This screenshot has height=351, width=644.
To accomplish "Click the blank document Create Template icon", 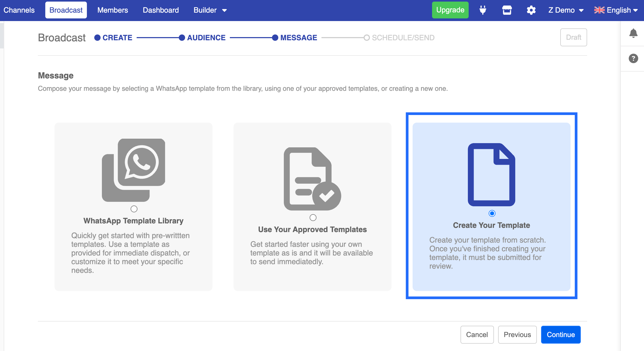I will point(491,174).
